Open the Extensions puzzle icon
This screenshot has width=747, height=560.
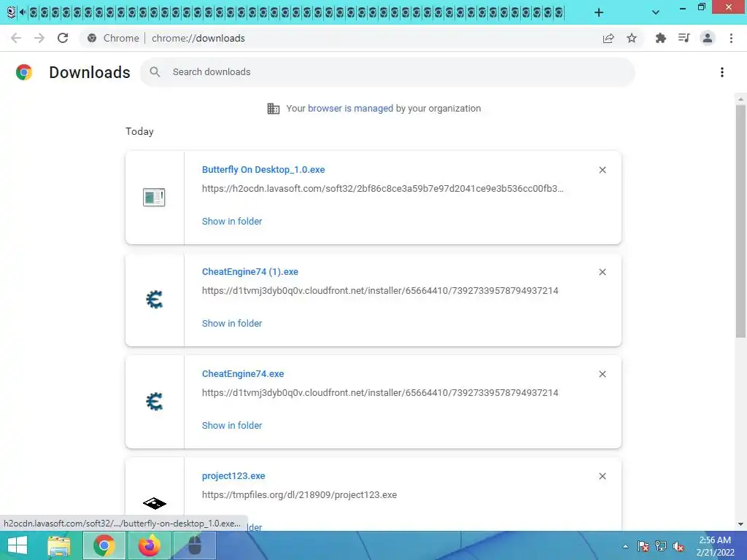click(x=660, y=38)
